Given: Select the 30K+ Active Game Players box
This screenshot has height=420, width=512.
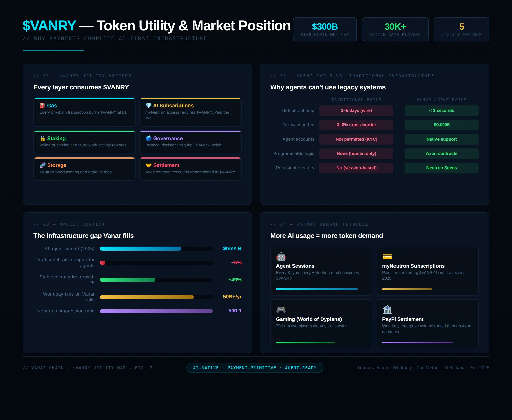Looking at the screenshot, I should coord(395,29).
